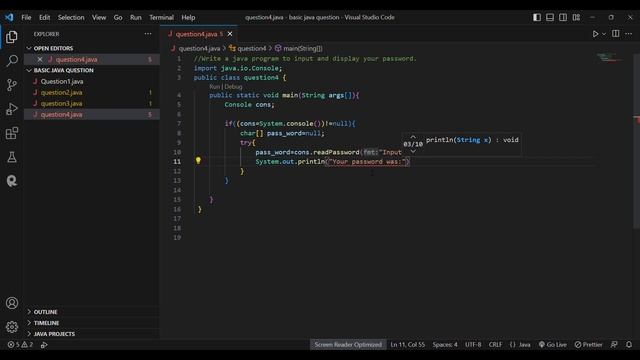Open errors and warnings in status bar
Image resolution: width=640 pixels, height=360 pixels.
(20, 345)
